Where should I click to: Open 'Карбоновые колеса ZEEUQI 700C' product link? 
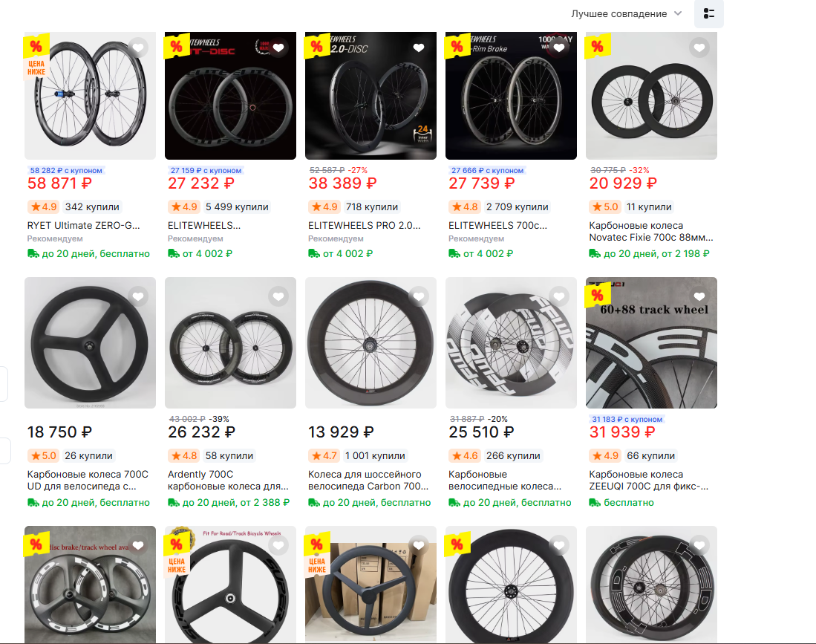pos(648,480)
